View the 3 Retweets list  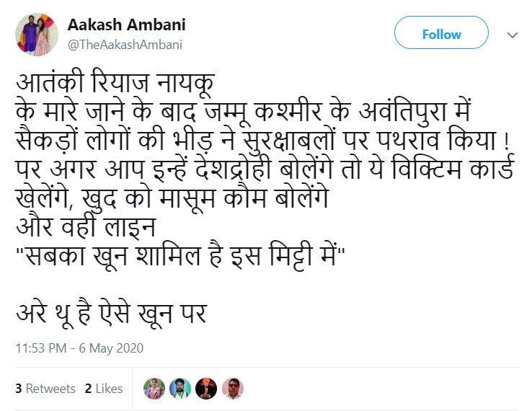45,389
